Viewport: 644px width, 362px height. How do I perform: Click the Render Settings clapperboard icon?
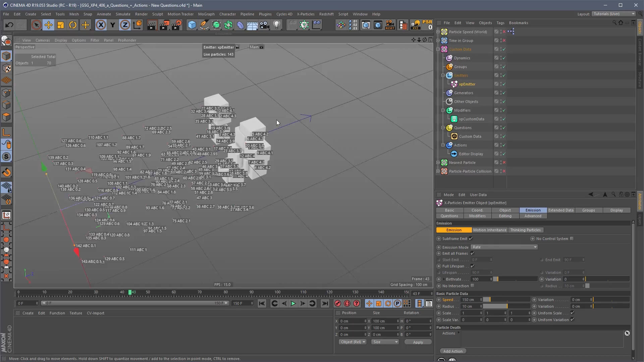pyautogui.click(x=177, y=25)
